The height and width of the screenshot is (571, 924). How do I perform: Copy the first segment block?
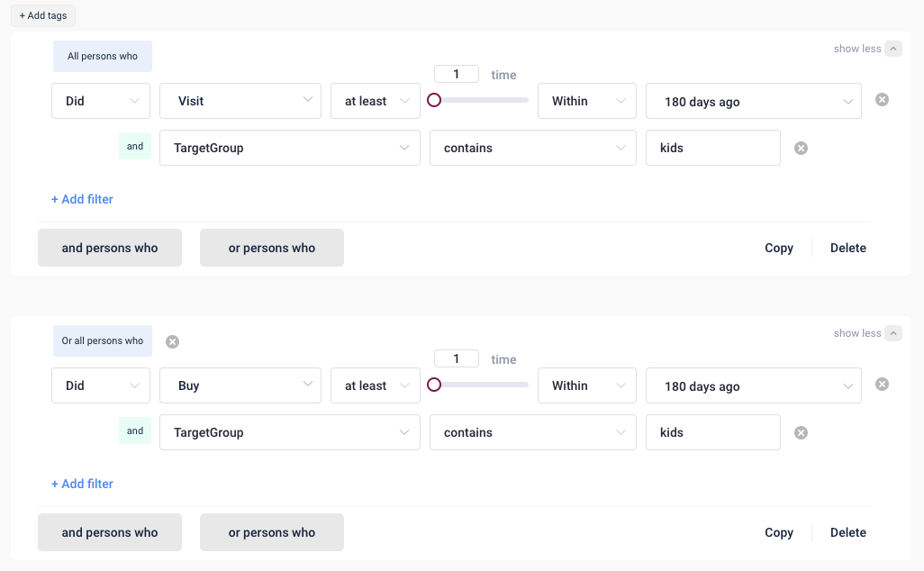[778, 248]
